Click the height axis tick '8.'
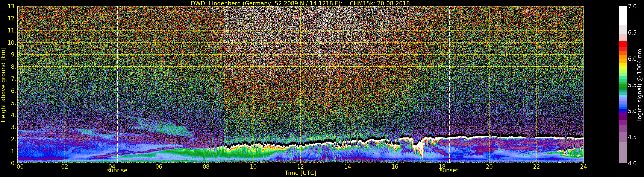The width and height of the screenshot is (644, 177). [14, 67]
